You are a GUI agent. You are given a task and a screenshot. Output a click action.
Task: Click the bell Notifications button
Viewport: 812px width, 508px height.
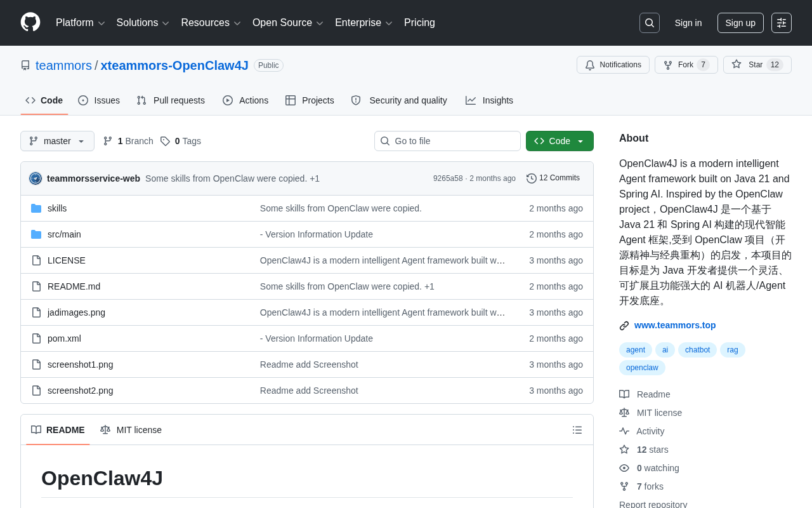(613, 65)
